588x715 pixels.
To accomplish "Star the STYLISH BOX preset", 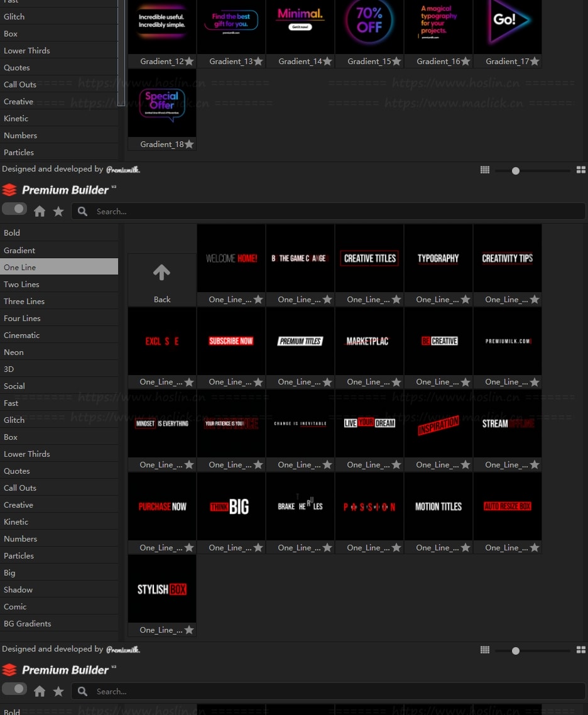I will click(x=189, y=630).
